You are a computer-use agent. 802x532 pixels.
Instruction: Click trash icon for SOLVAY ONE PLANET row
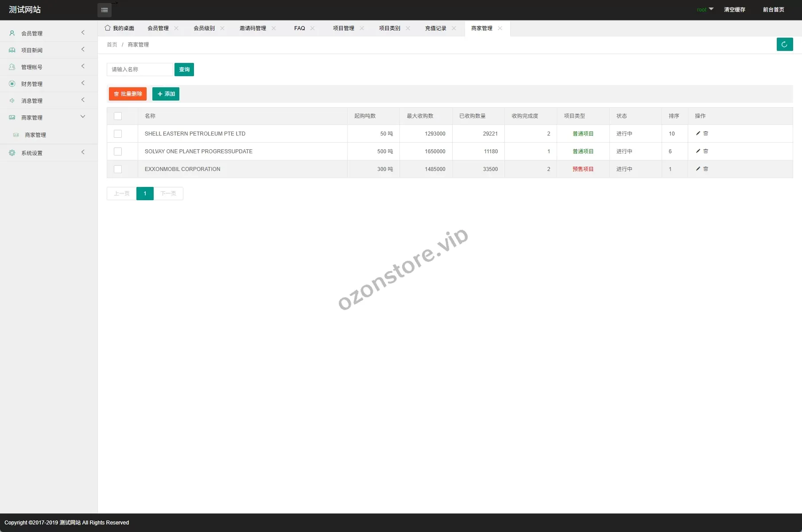pyautogui.click(x=706, y=151)
